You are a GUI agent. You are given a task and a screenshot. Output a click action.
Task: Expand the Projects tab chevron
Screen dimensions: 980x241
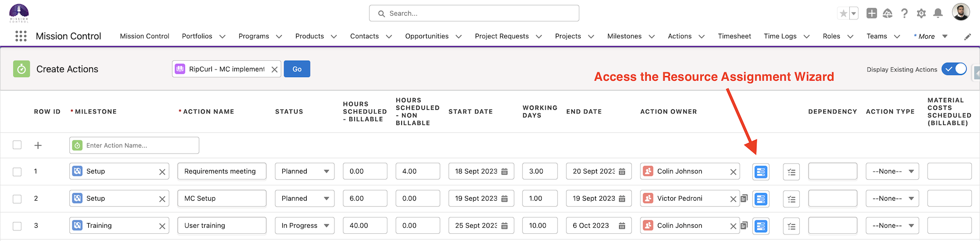[x=591, y=37]
